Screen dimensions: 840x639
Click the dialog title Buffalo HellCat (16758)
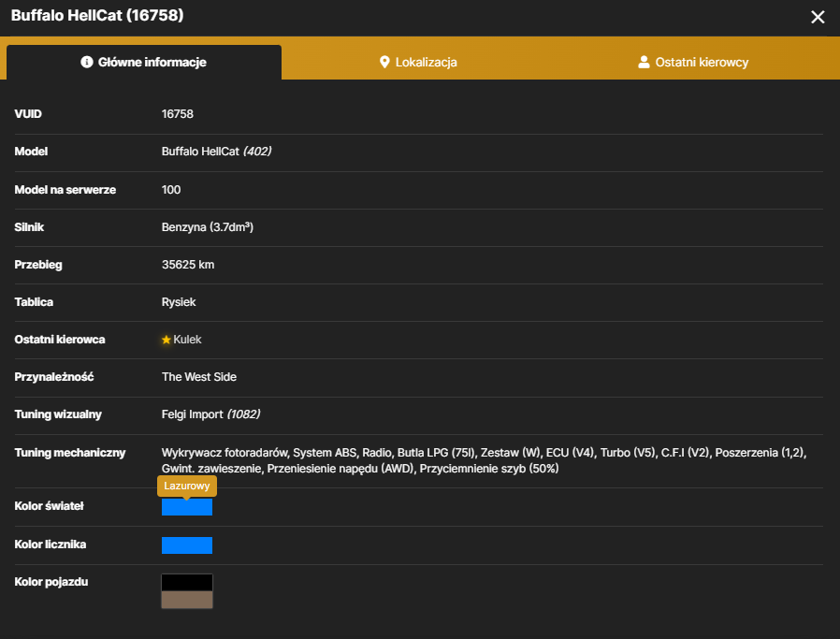97,16
